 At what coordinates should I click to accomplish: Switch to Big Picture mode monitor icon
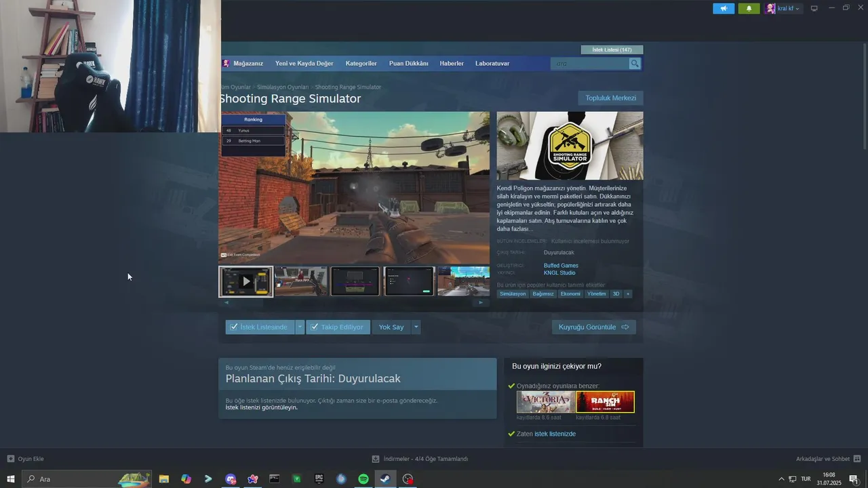[814, 8]
